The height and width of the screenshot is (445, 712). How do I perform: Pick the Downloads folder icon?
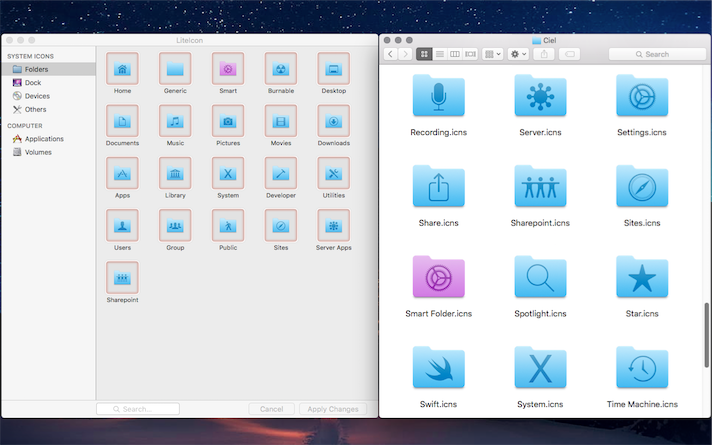[x=334, y=121]
